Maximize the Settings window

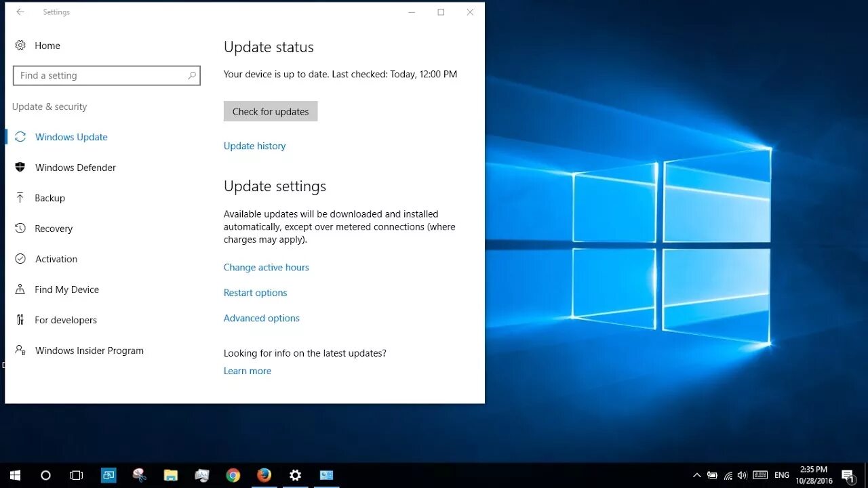[441, 12]
